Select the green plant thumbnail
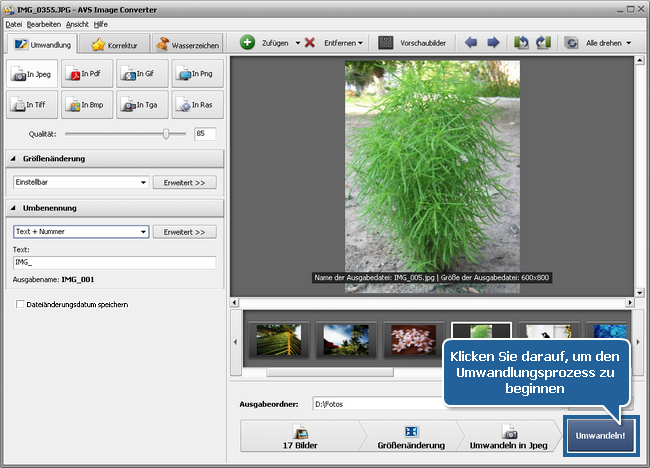This screenshot has height=468, width=650. point(481,330)
